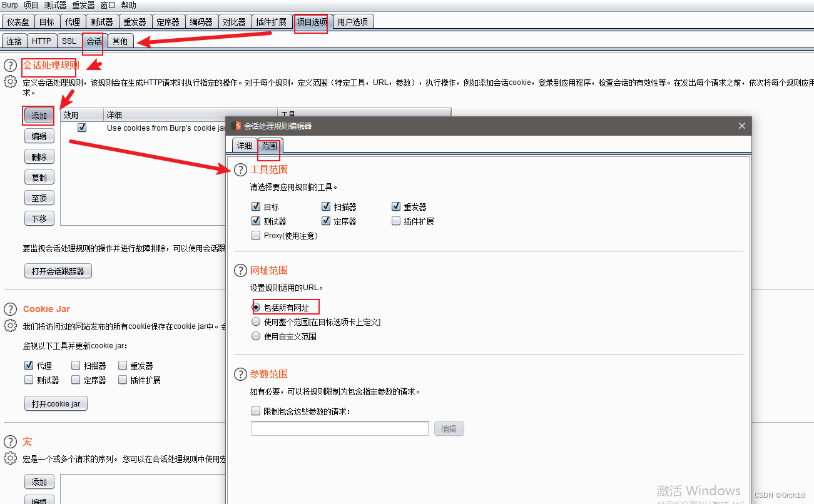Viewport: 814px width, 504px height.
Task: Toggle 代理 checkbox under Cookie Jar
Action: pos(28,366)
